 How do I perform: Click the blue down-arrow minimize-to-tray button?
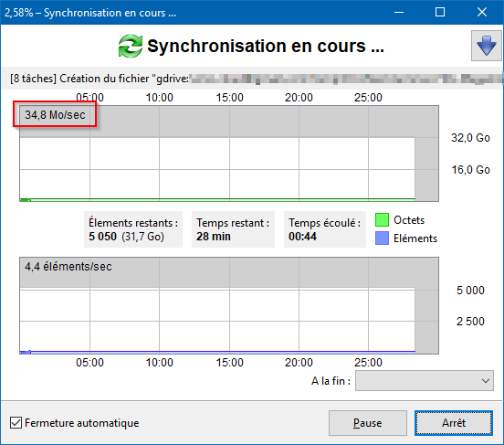[x=486, y=46]
